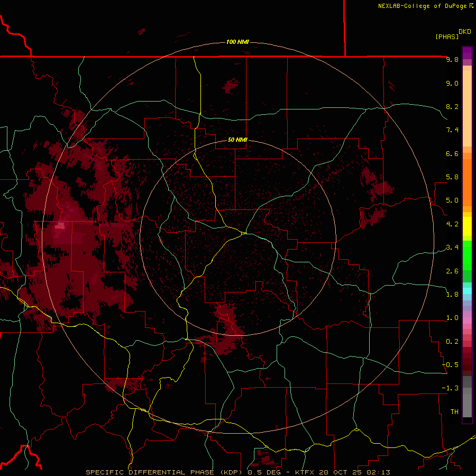Click the 9.8 value on the color scale
Viewport: 476px width, 476px height.
(x=452, y=59)
